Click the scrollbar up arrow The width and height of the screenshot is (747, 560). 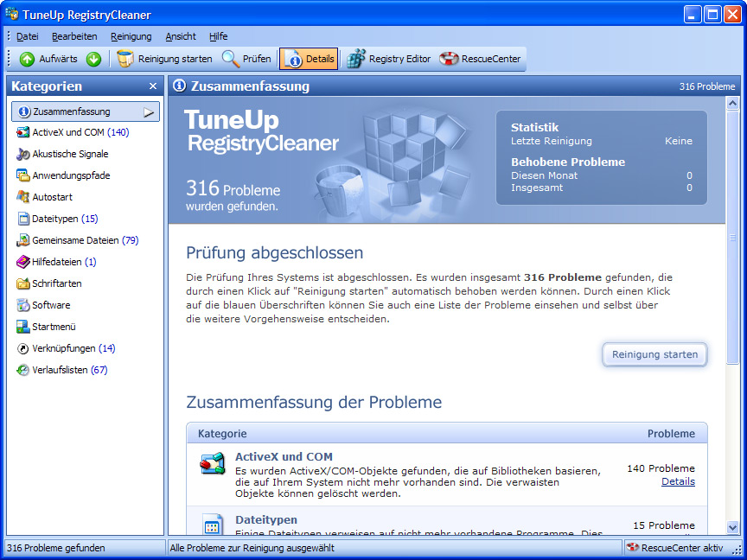click(732, 104)
